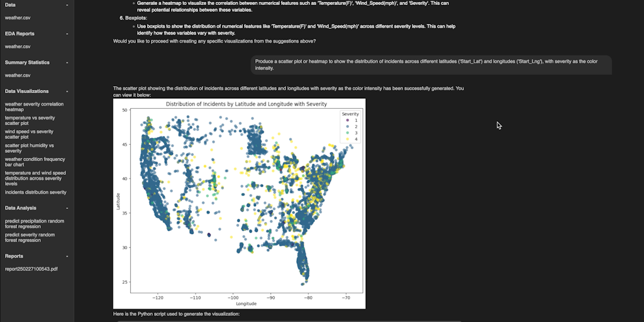Image resolution: width=644 pixels, height=322 pixels.
Task: Open incidents distribution severity visualization
Action: coord(36,192)
